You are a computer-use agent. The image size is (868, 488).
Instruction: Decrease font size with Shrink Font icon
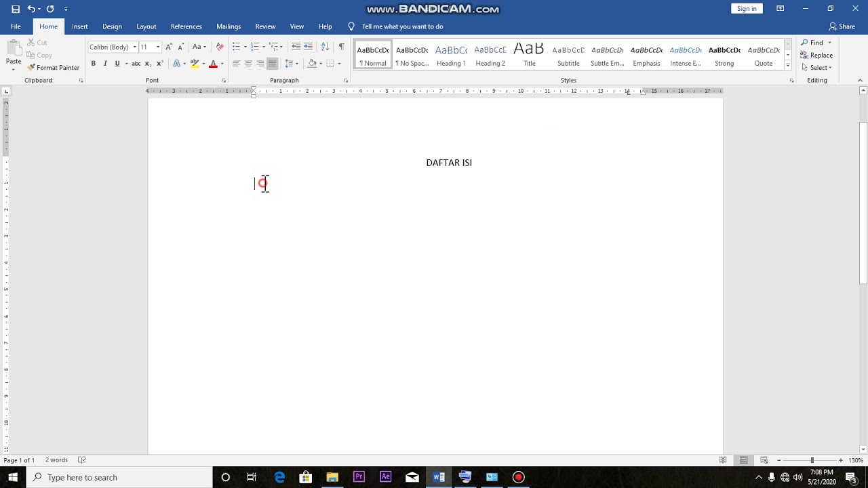tap(180, 47)
